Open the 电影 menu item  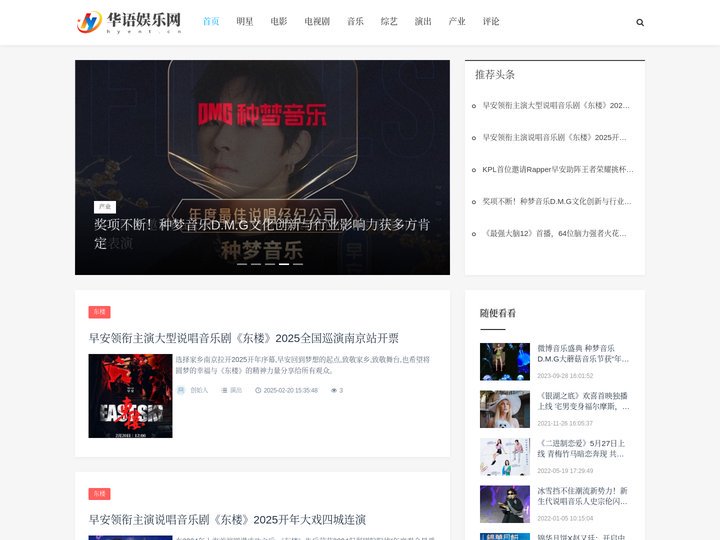[279, 21]
